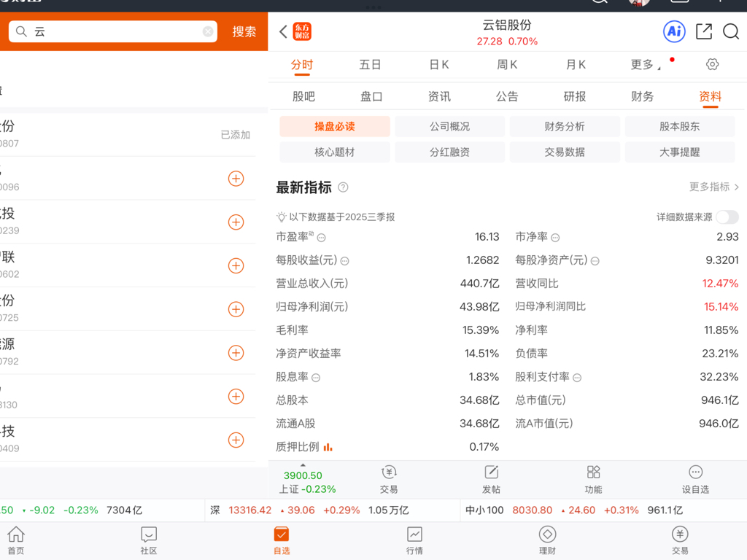Viewport: 747px width, 560px height.
Task: Tap 交易 icon in stock toolbar
Action: pyautogui.click(x=389, y=480)
